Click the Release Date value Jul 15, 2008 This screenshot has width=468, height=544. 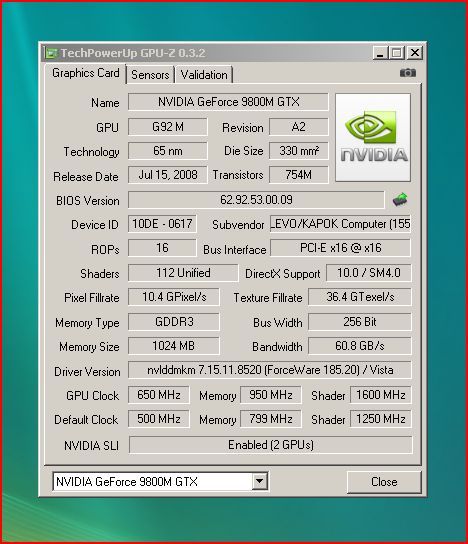pos(168,175)
